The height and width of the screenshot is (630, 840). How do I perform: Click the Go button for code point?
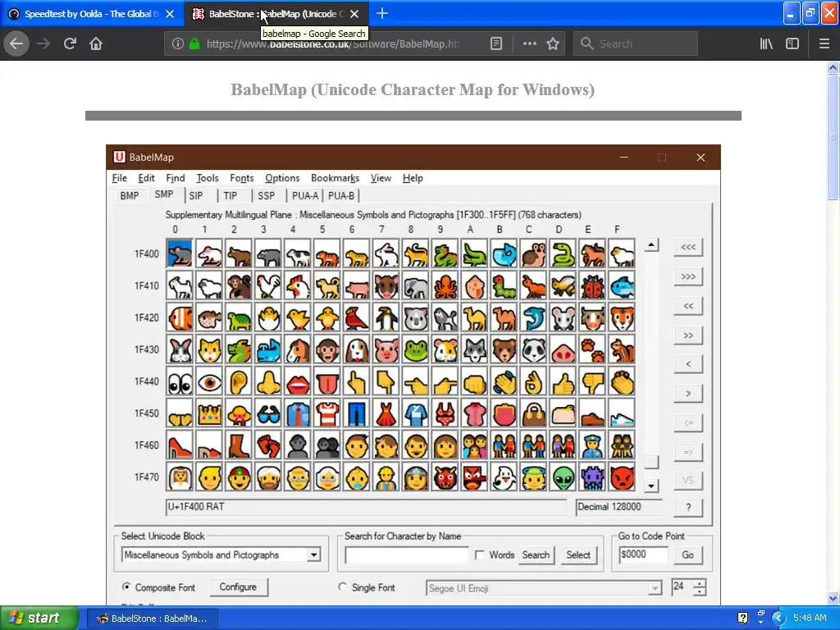tap(688, 555)
